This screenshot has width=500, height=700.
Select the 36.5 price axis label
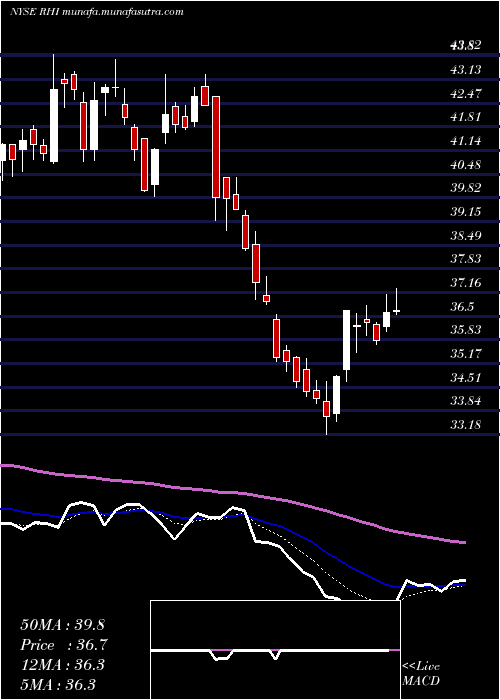coord(462,306)
